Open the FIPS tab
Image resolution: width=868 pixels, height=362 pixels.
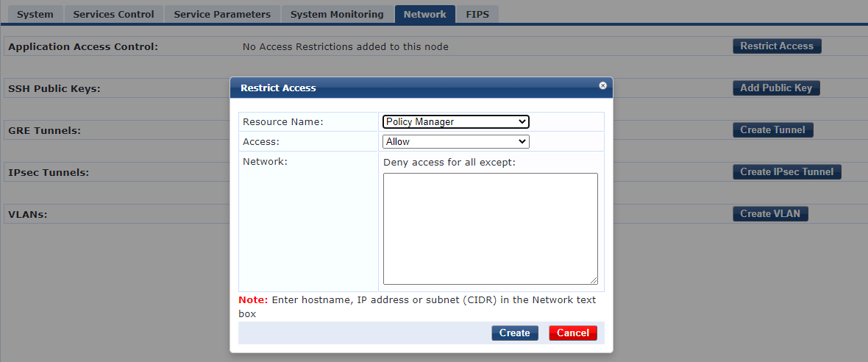point(477,15)
